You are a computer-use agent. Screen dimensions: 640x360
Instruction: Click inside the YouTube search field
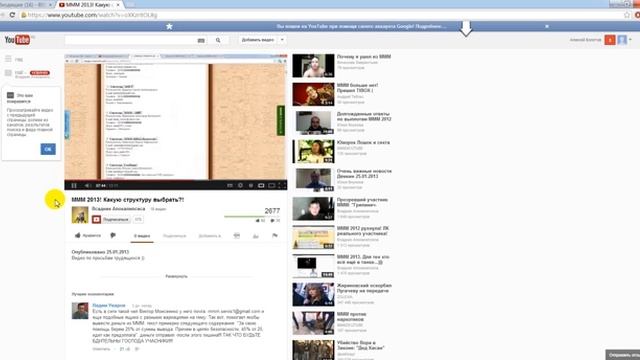click(131, 40)
